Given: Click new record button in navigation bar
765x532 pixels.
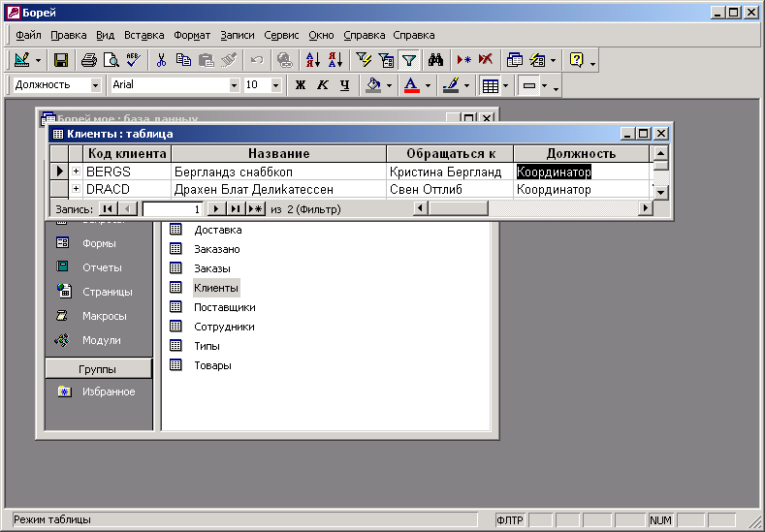Looking at the screenshot, I should click(x=255, y=209).
